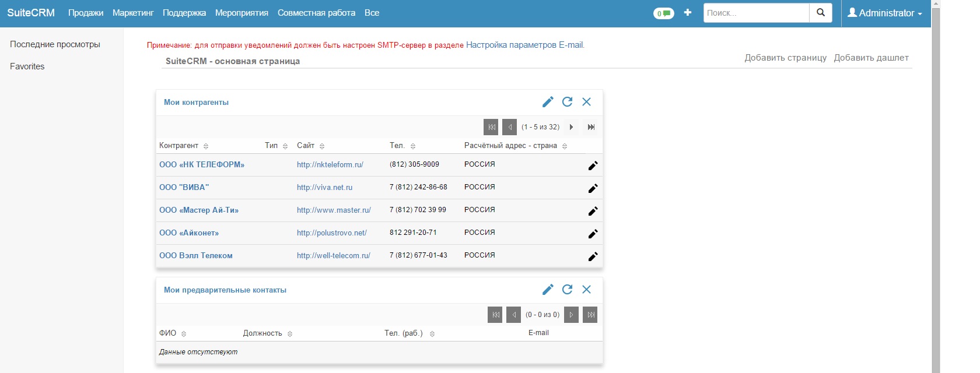Click phone number 7 (812) 242-86-68
Viewport: 980px width, 373px height.
[x=418, y=187]
